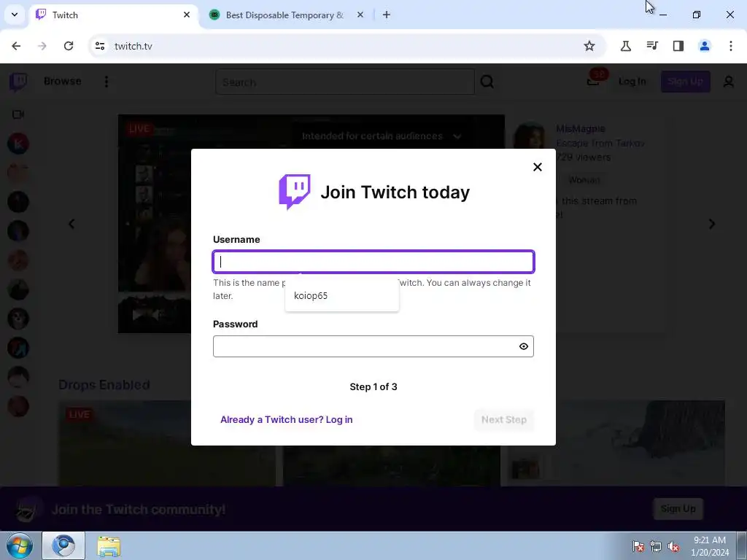Screen dimensions: 747x560
Task: Show the previous carousel stream
Action: point(71,224)
